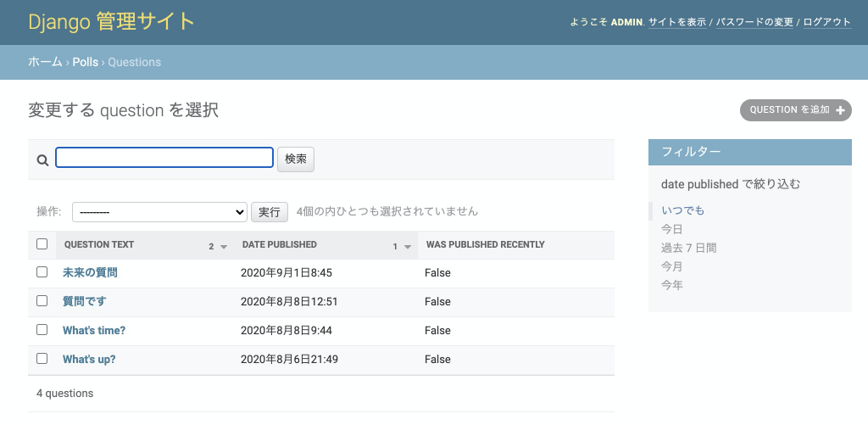Open the 質問です question link
The image size is (868, 425).
click(x=84, y=301)
